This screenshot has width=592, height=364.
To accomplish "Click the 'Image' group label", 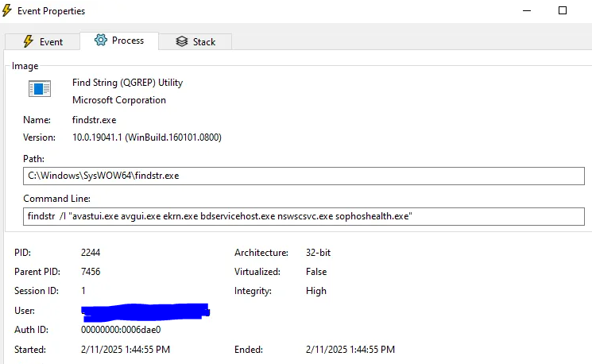I will 25,66.
